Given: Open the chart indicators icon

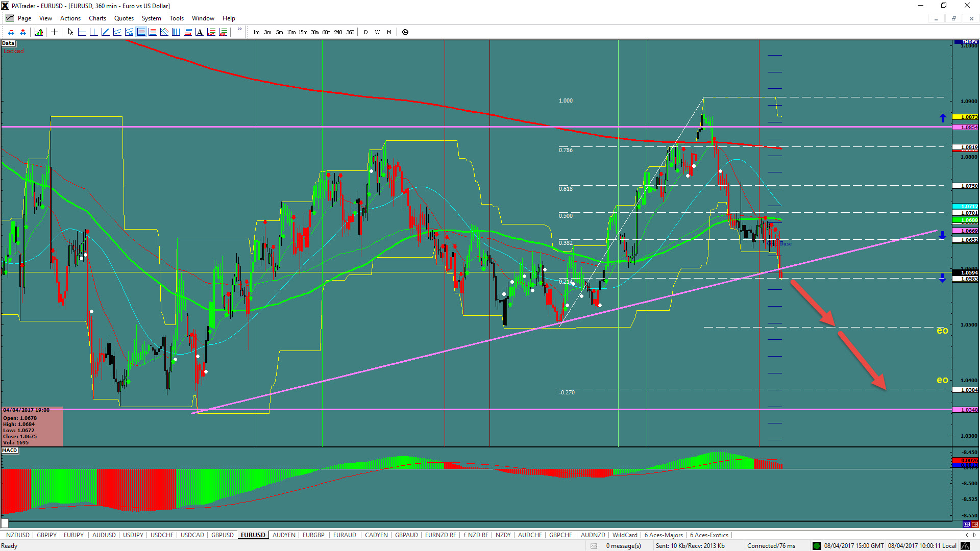Looking at the screenshot, I should (39, 32).
